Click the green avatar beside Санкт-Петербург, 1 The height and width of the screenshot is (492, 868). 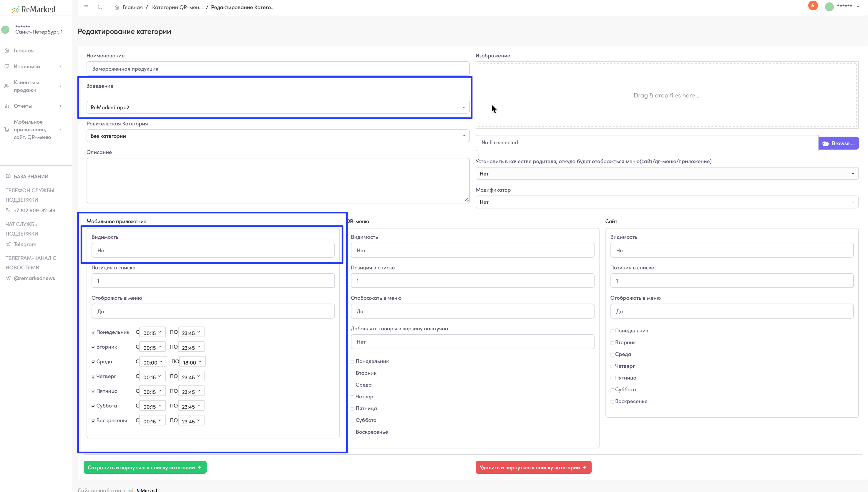5,30
